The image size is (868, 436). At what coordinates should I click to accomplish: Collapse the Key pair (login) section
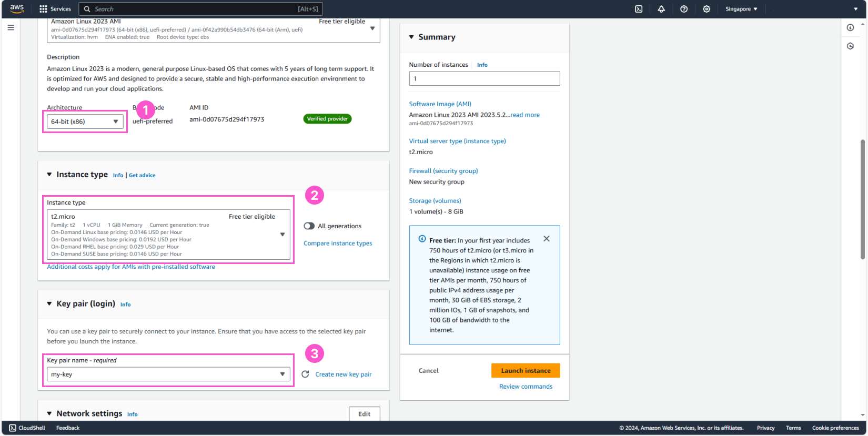point(49,303)
